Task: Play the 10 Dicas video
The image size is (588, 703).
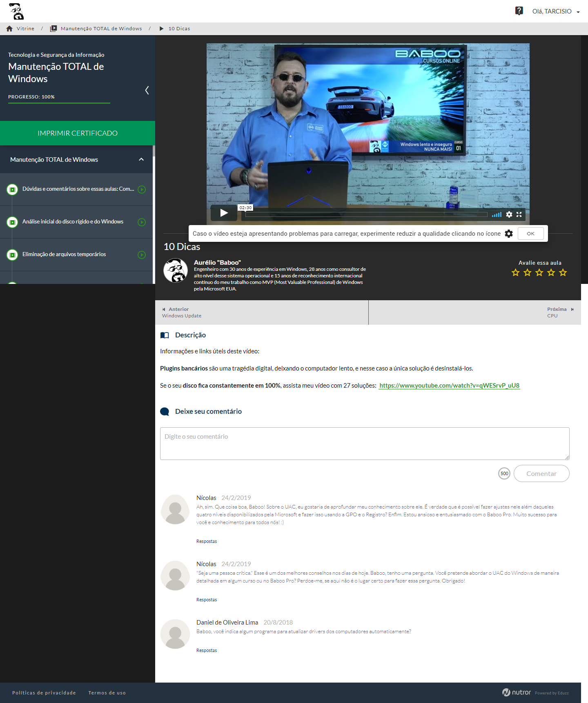Action: click(x=224, y=213)
